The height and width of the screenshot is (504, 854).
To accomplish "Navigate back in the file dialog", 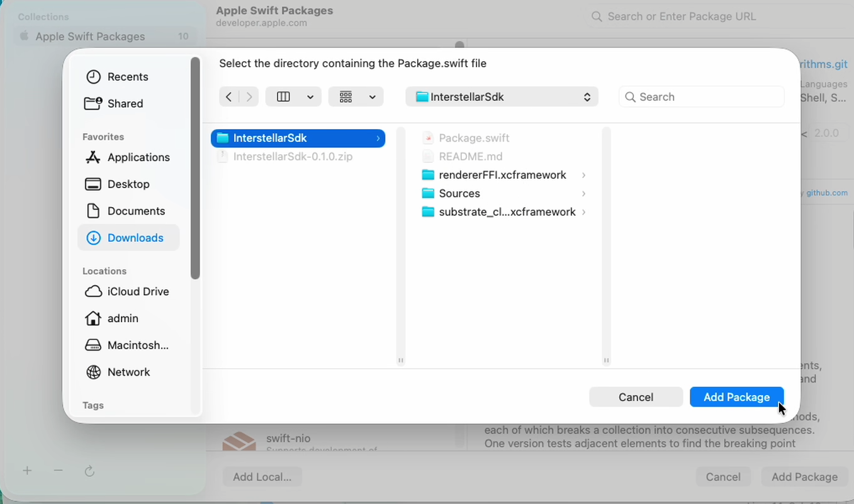I will [229, 97].
